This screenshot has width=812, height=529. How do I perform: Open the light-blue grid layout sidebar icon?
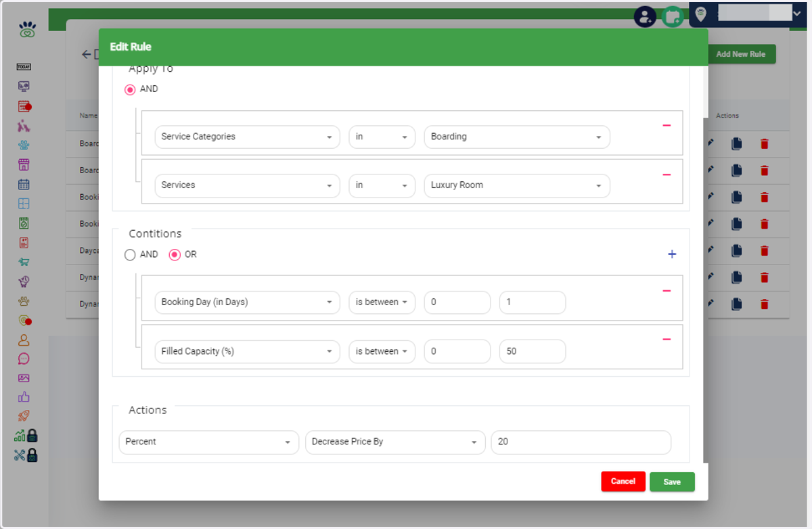(x=24, y=204)
